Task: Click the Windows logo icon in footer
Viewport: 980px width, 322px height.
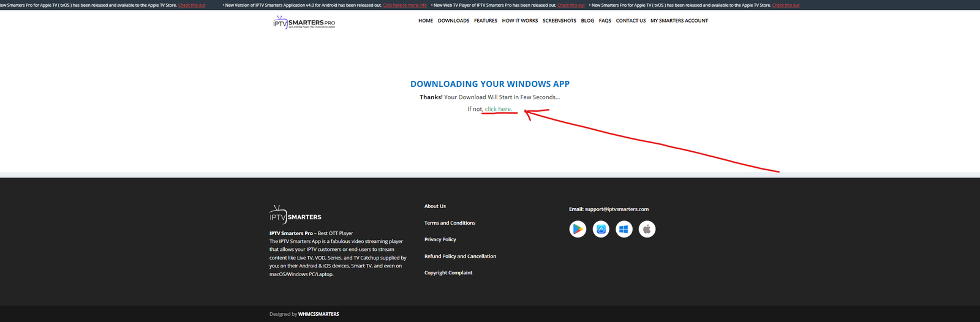Action: pos(624,229)
